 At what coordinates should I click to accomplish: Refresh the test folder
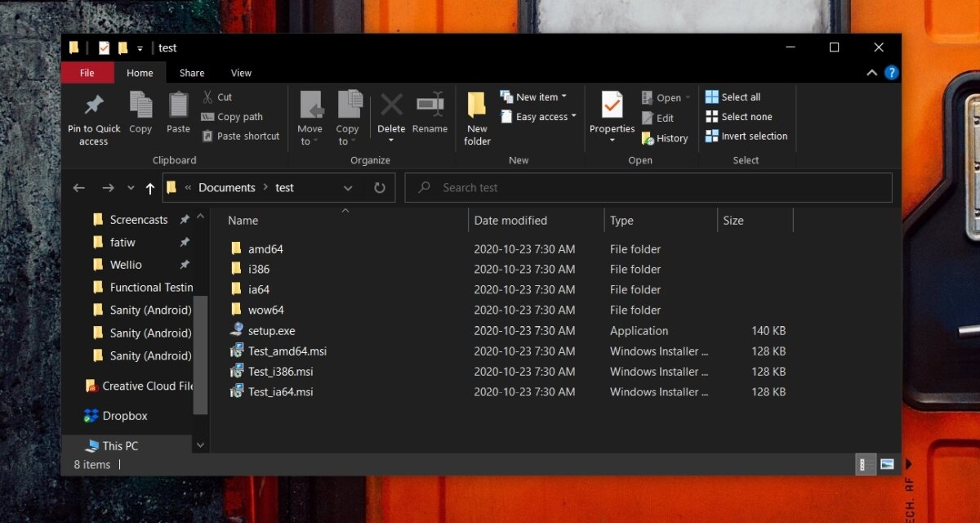pyautogui.click(x=379, y=187)
